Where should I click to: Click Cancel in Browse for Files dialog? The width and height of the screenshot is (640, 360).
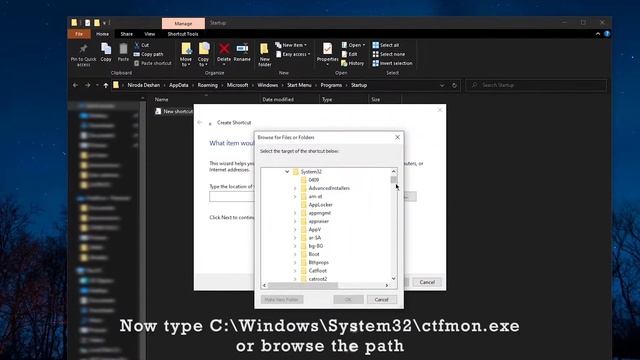[381, 300]
